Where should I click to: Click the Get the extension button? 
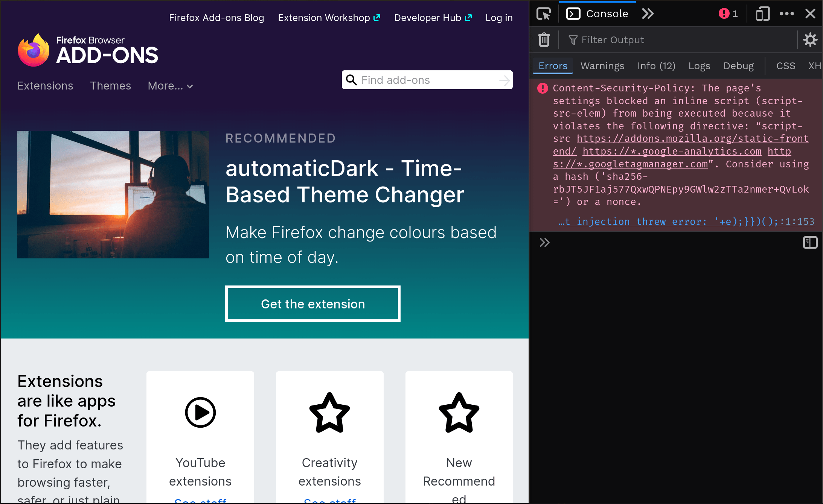[312, 304]
